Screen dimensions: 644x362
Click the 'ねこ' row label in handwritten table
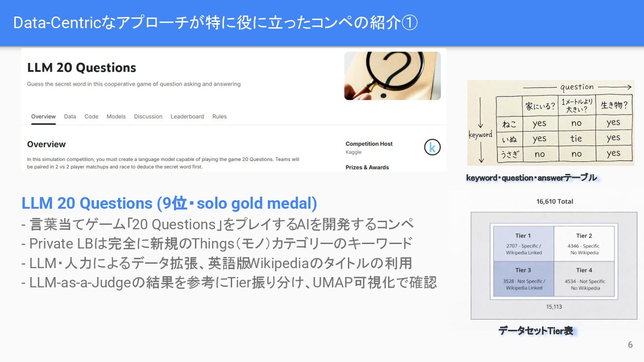pos(509,124)
